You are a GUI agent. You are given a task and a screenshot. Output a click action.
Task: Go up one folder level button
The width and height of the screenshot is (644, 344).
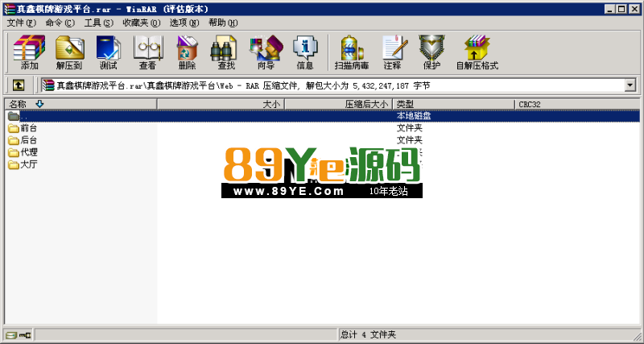[x=18, y=85]
